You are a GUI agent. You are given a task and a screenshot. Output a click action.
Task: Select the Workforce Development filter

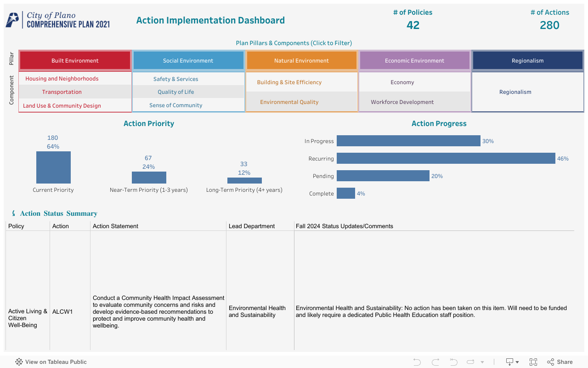pos(402,102)
